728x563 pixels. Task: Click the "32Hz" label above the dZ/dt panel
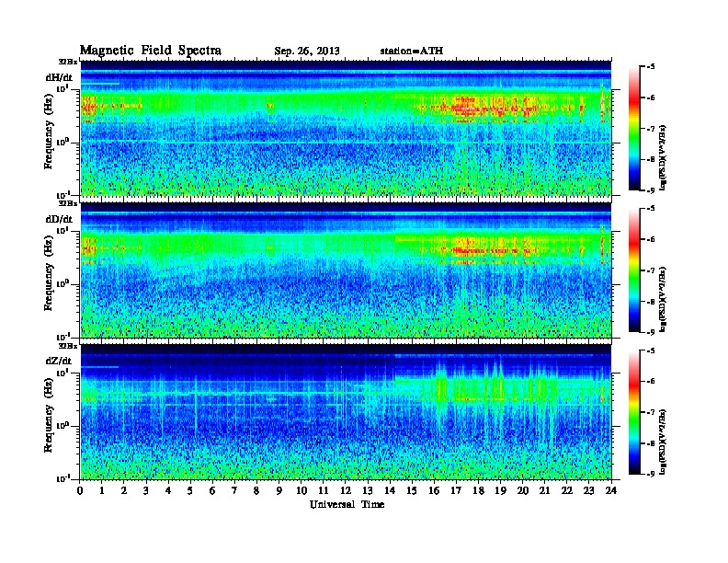click(x=68, y=346)
